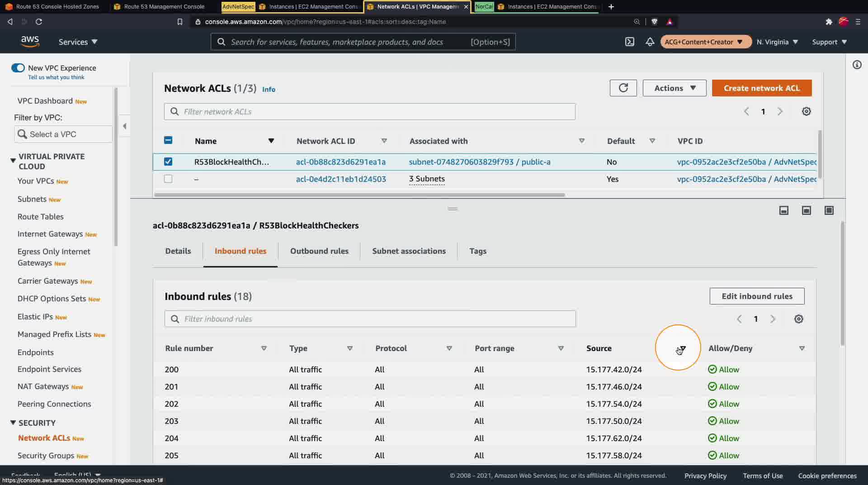Focus the Filter network ACLs search box
868x485 pixels.
(369, 111)
